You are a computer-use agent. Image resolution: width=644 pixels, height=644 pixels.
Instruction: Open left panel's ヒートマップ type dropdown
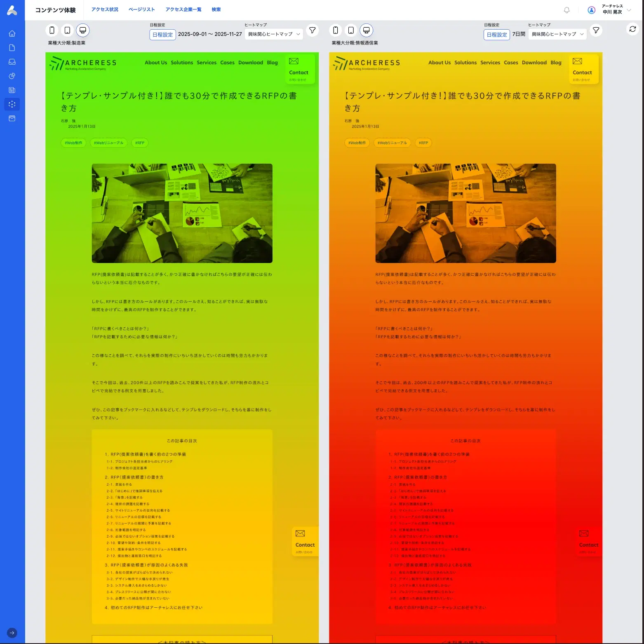coord(274,34)
